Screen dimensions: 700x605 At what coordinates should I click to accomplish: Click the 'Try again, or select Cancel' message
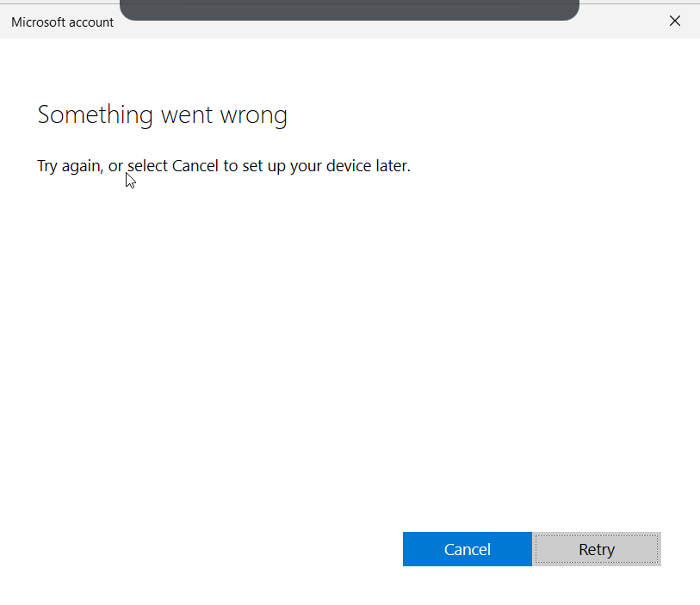[x=224, y=166]
